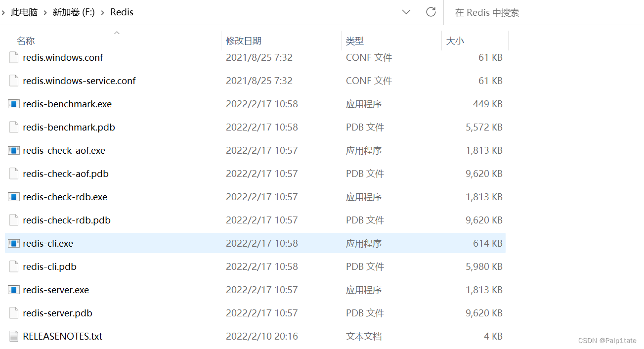Viewport: 644px width, 349px height.
Task: Select the file name redis-server.exe
Action: coord(56,290)
